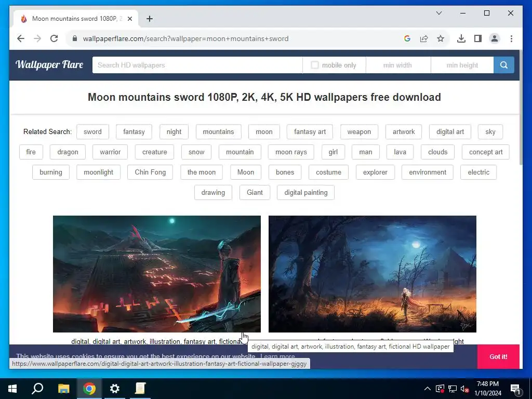Open Chrome downloads icon
Screen dimensions: 532x399
[461, 38]
